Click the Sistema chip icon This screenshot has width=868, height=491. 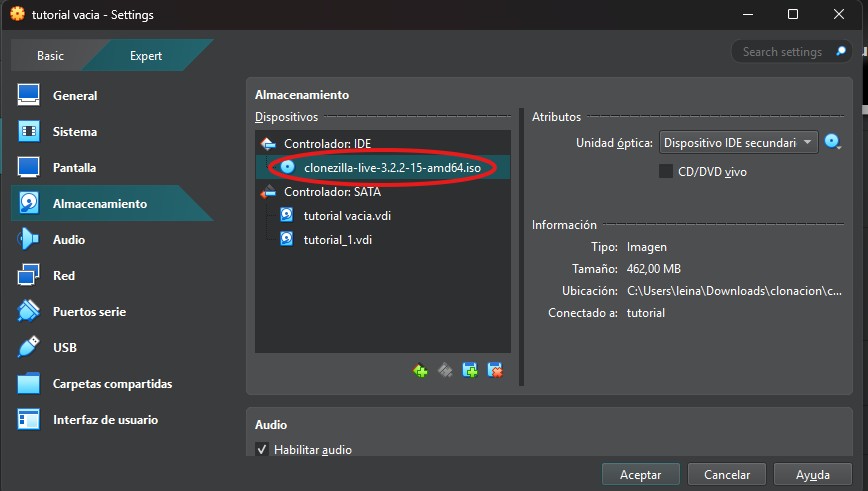click(28, 131)
